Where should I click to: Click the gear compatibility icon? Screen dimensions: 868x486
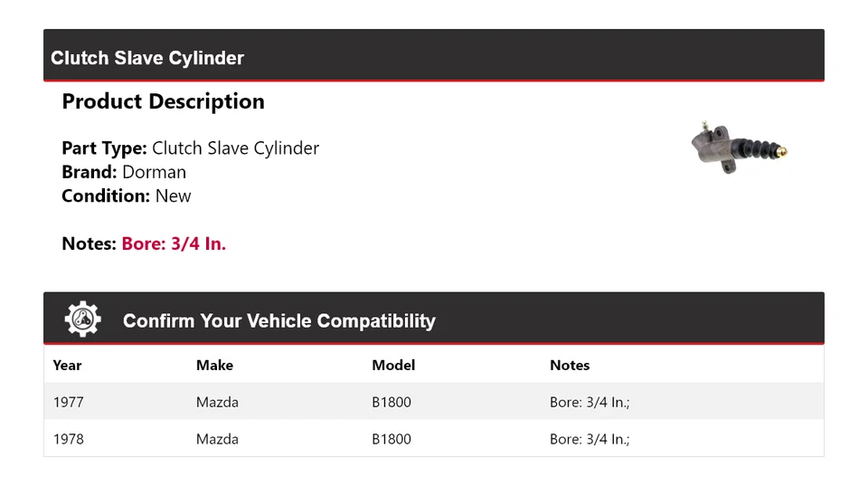[x=82, y=319]
